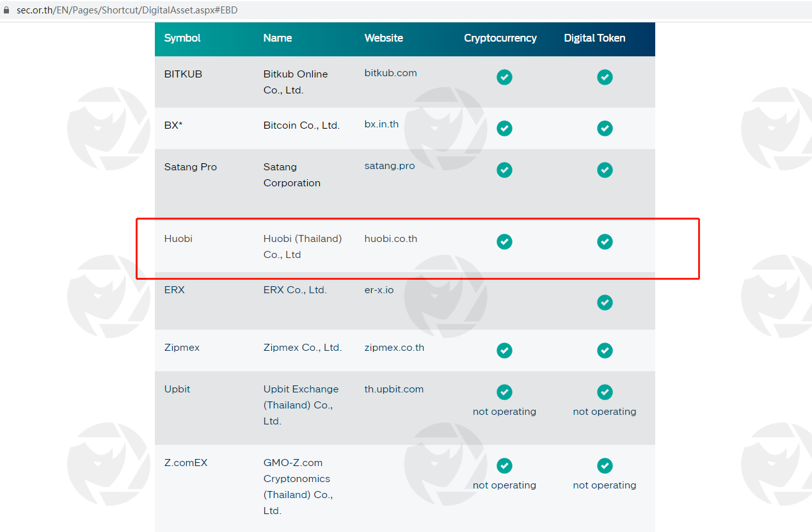Image resolution: width=812 pixels, height=532 pixels.
Task: Select the Symbol column header
Action: pyautogui.click(x=182, y=38)
